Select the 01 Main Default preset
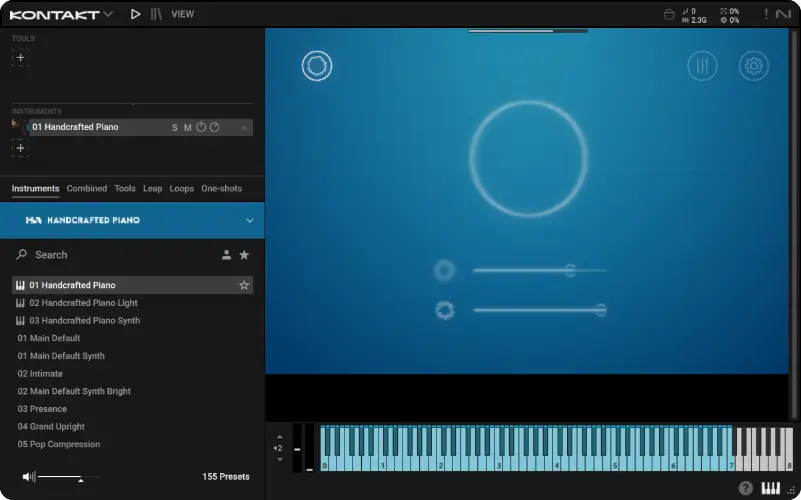Screen dimensions: 801x500 tap(132, 338)
